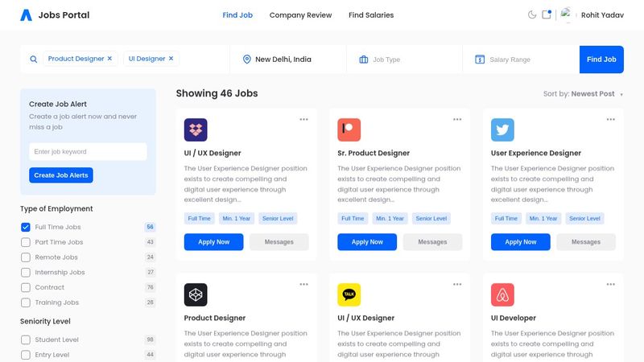Click Full Time tag on Dropbox card
Image resolution: width=644 pixels, height=362 pixels.
tap(199, 219)
